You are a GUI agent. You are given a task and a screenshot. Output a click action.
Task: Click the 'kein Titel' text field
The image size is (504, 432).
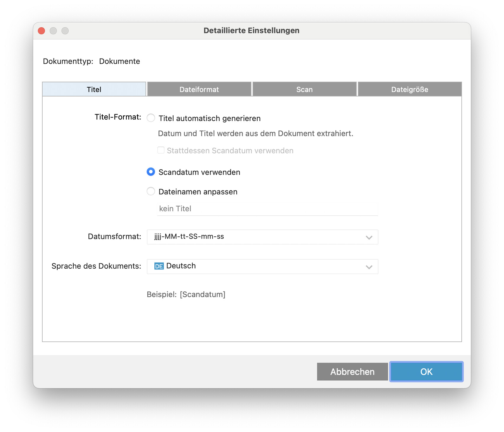click(267, 209)
